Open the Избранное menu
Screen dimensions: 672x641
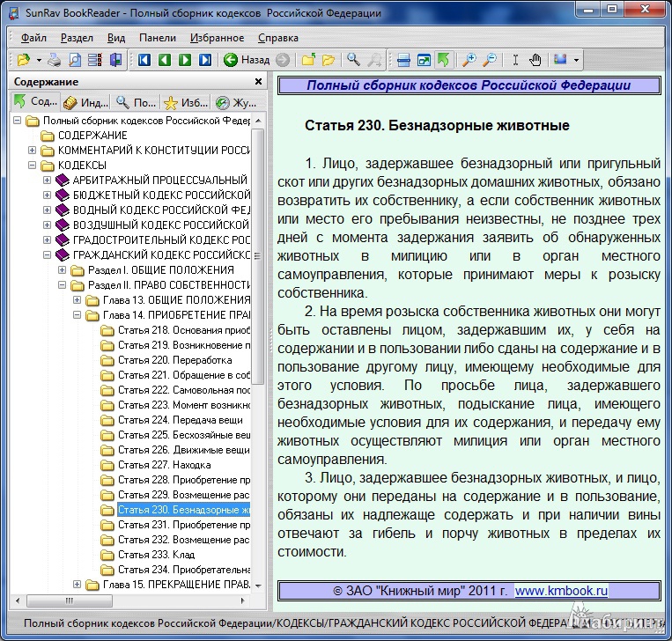(x=217, y=38)
